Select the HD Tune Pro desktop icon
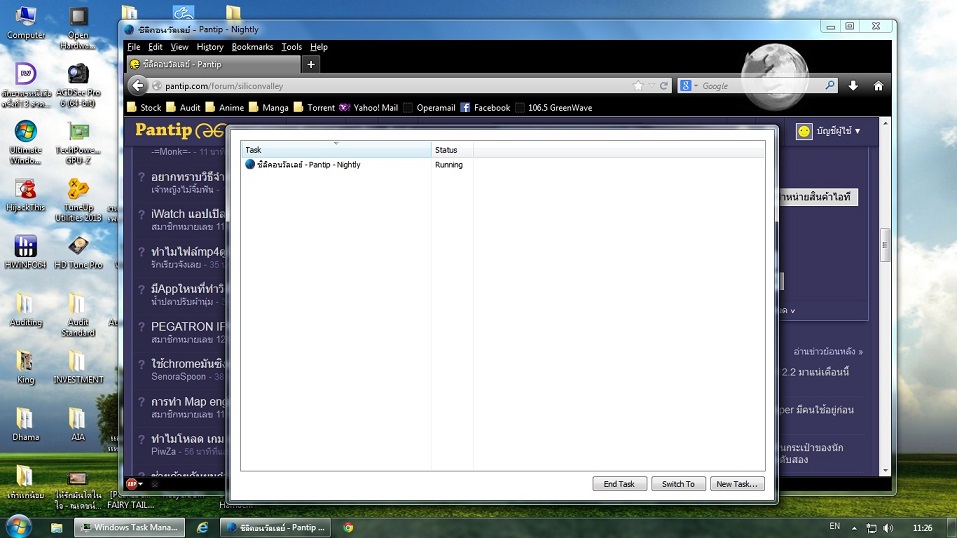957x538 pixels. (x=78, y=252)
